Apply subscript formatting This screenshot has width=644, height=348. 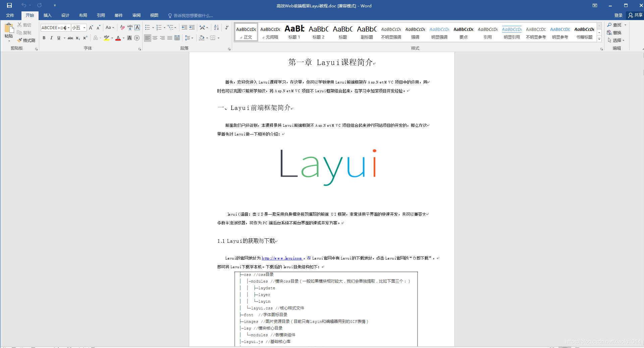78,38
